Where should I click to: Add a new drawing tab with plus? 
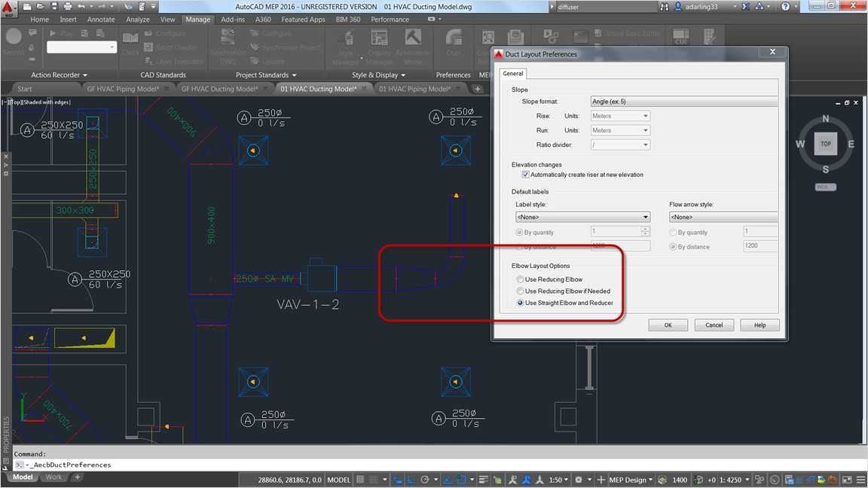[477, 89]
